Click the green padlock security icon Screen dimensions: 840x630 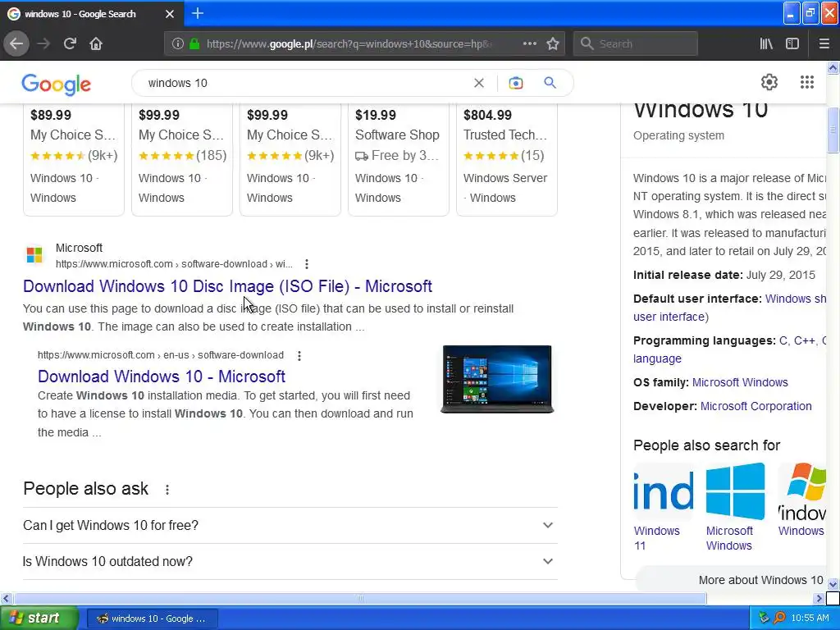click(x=194, y=43)
